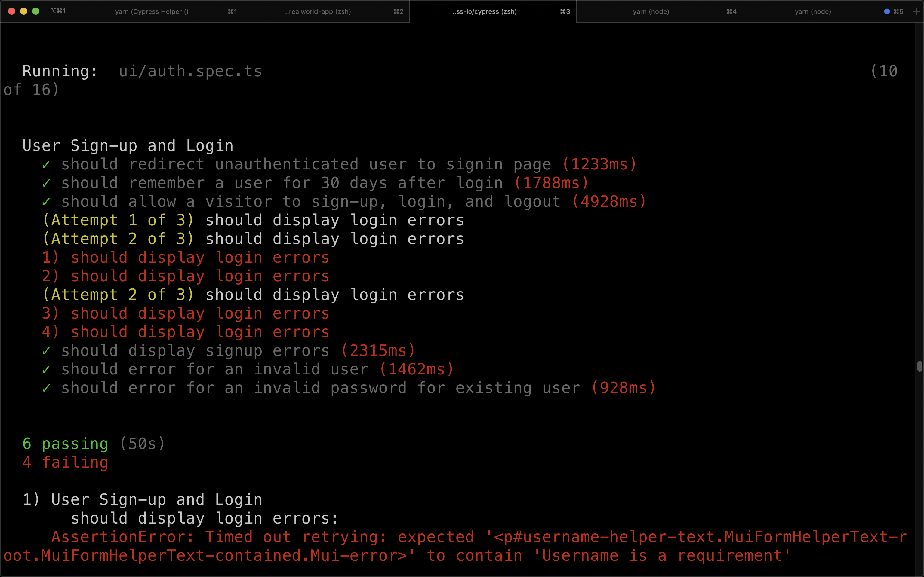Select the "4 failing" summary text
924x577 pixels.
click(65, 462)
